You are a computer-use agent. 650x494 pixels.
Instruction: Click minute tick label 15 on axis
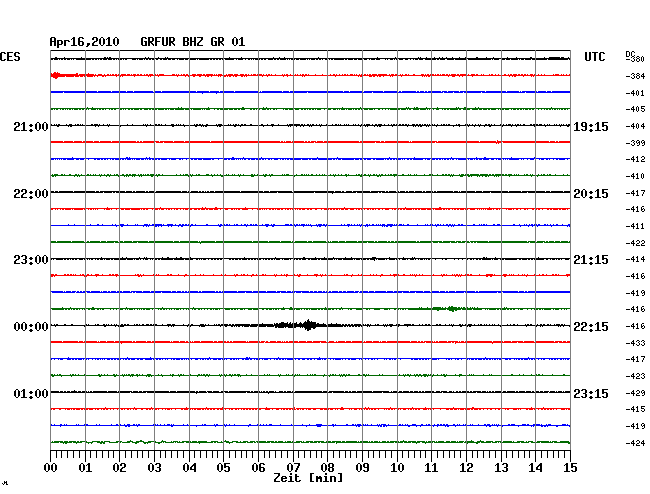tap(570, 468)
